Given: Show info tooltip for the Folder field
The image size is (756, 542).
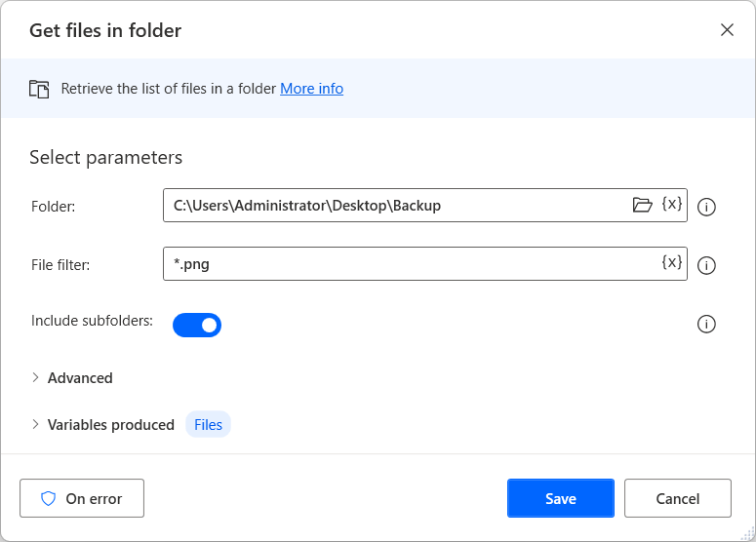Looking at the screenshot, I should (x=706, y=208).
